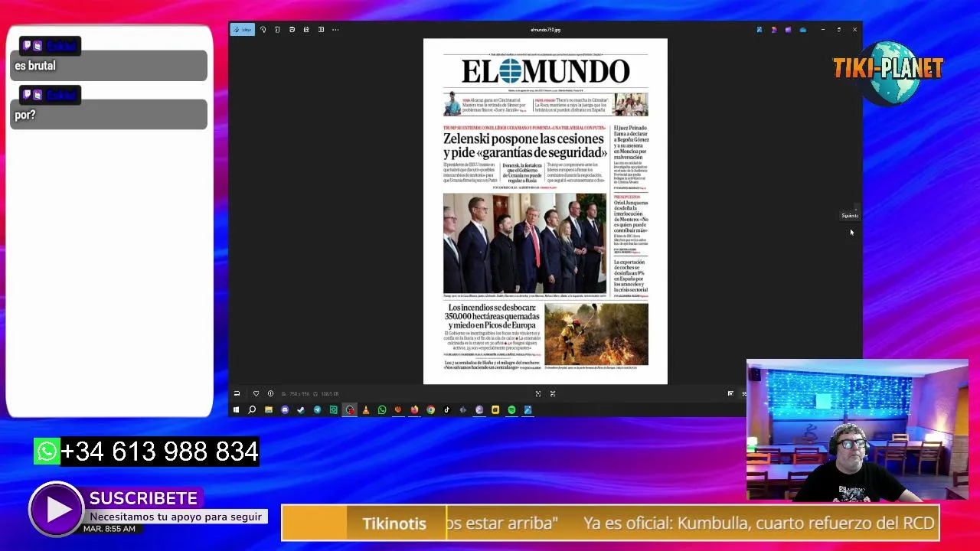Rotate the image with the rotate icon

tap(263, 30)
